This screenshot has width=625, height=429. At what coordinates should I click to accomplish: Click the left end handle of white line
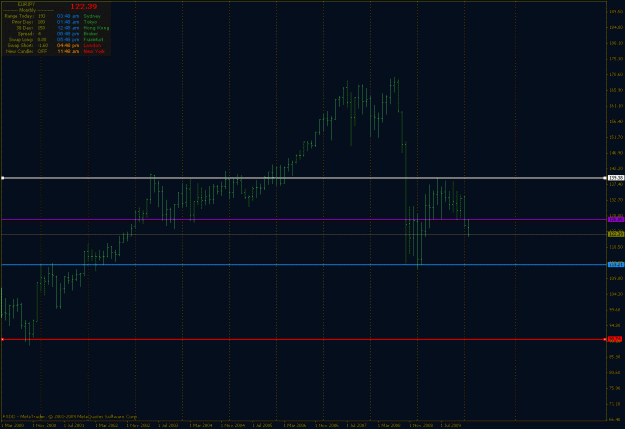(3, 178)
